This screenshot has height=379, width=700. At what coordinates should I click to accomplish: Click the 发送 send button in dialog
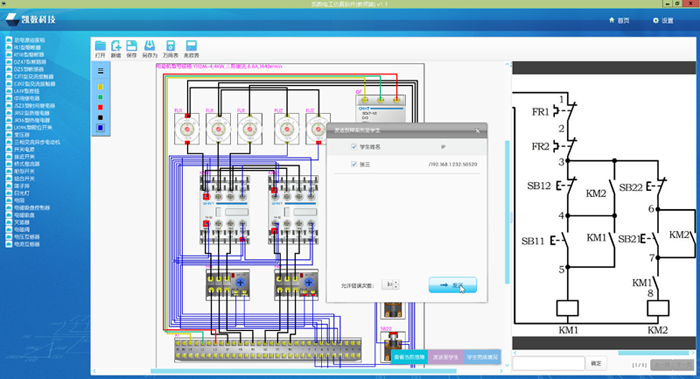pos(453,285)
